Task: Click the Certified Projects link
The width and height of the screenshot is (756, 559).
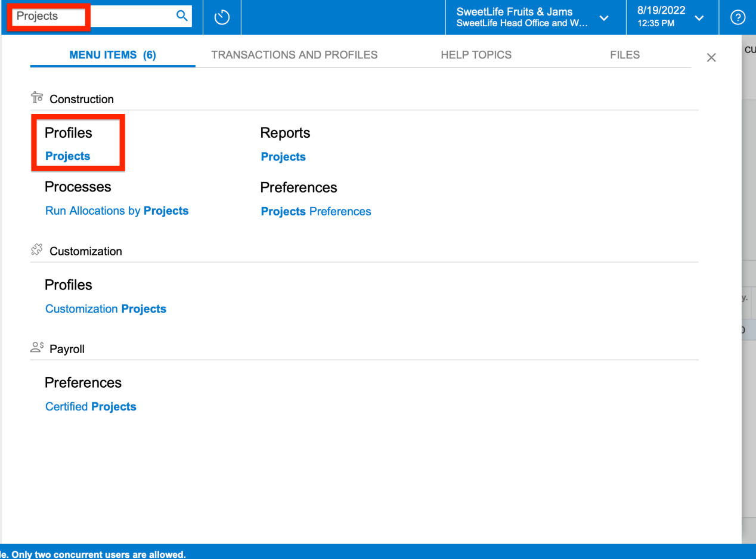Action: point(91,406)
